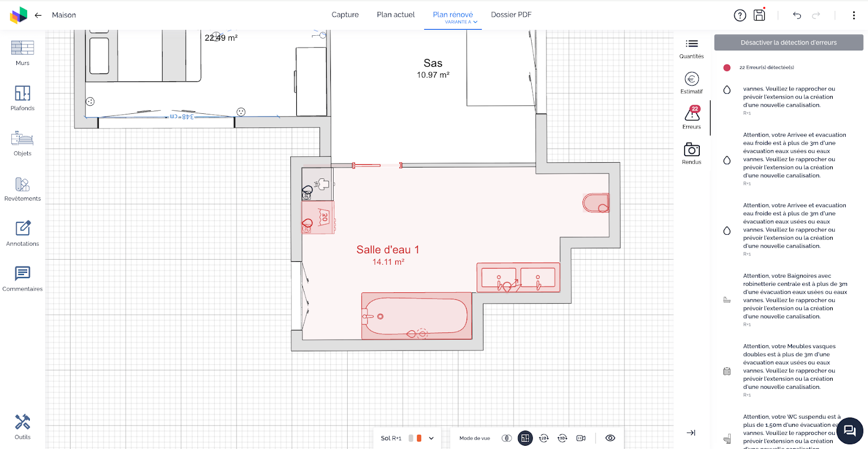Click the save floppy disk icon

point(759,15)
